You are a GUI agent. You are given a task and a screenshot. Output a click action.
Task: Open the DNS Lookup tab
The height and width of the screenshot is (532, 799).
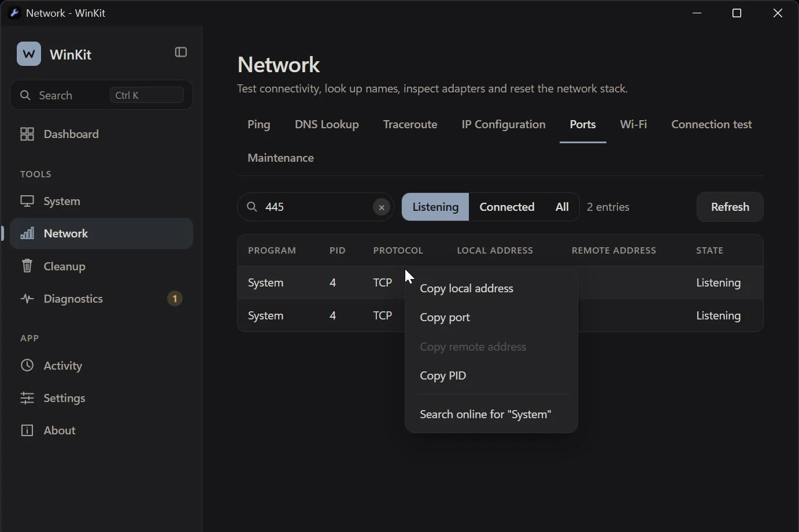[327, 125]
